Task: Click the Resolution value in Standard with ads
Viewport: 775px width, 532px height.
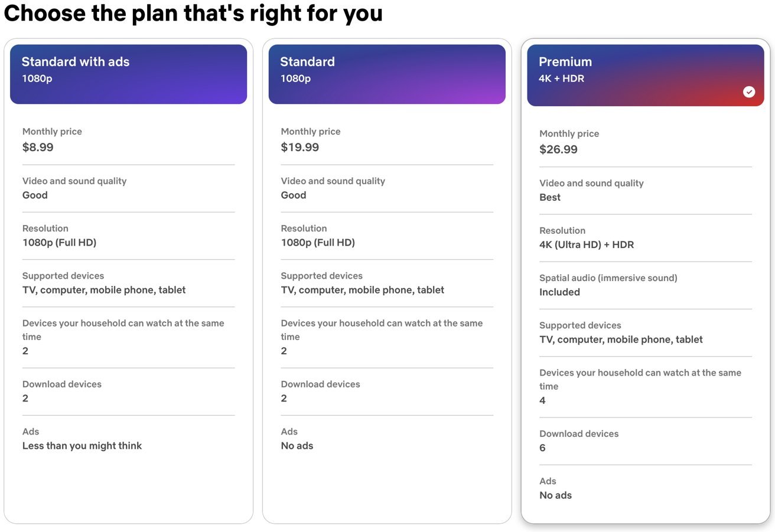Action: coord(59,243)
